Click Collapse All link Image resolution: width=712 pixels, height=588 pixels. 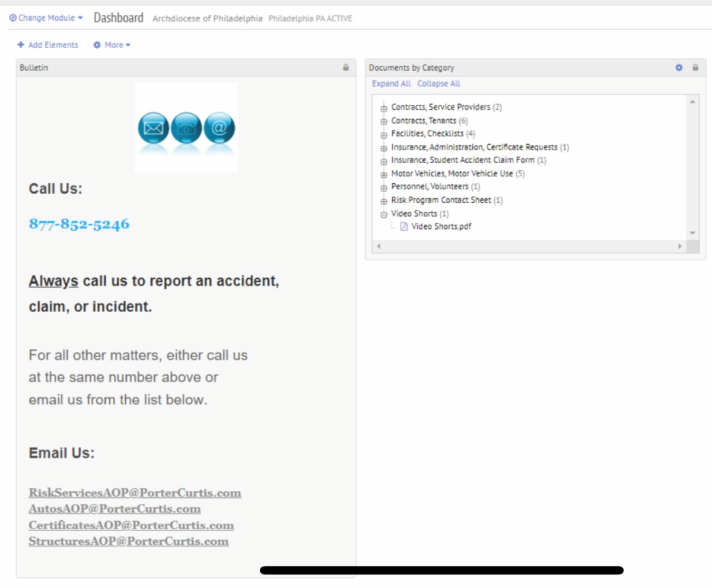438,84
